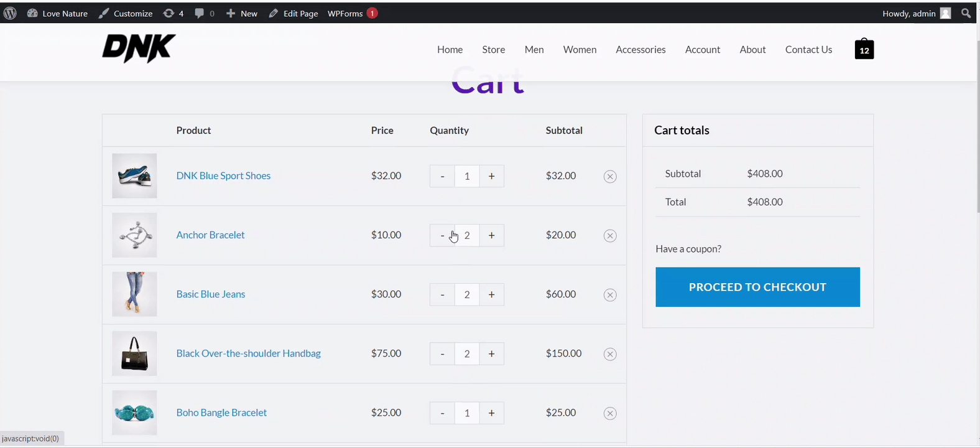The height and width of the screenshot is (448, 980).
Task: Open shopping bag icon showing 12
Action: 864,49
